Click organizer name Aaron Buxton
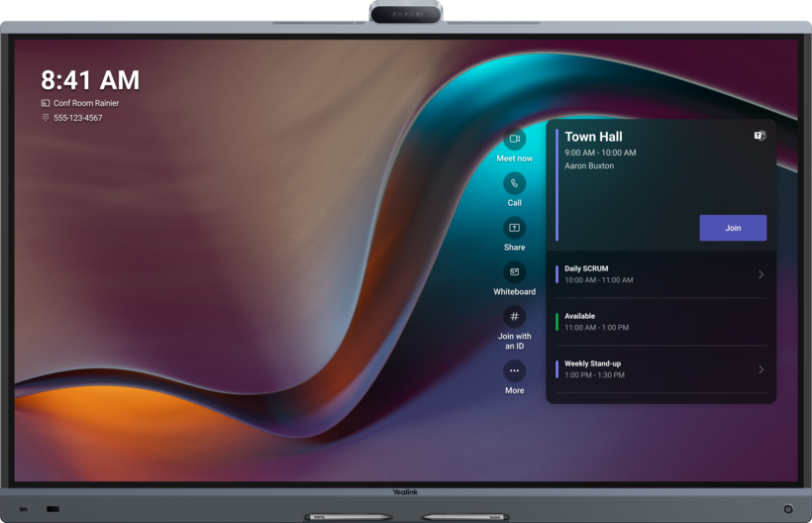 (x=589, y=165)
